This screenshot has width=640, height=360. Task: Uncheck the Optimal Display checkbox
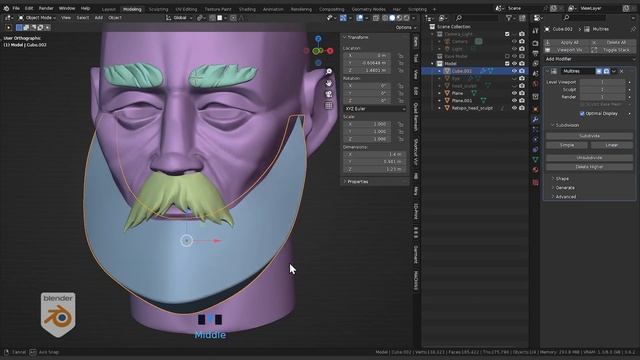click(582, 113)
